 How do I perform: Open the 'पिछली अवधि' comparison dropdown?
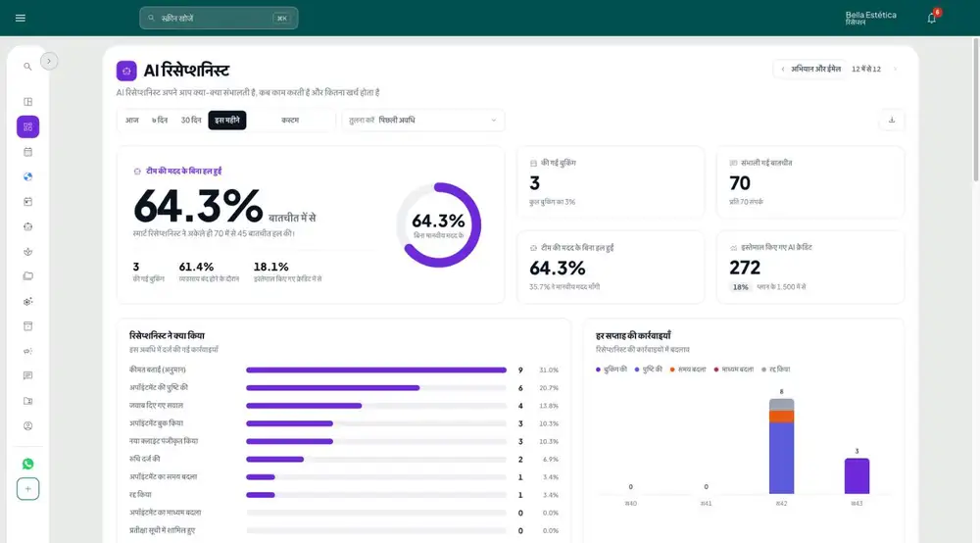tap(423, 120)
